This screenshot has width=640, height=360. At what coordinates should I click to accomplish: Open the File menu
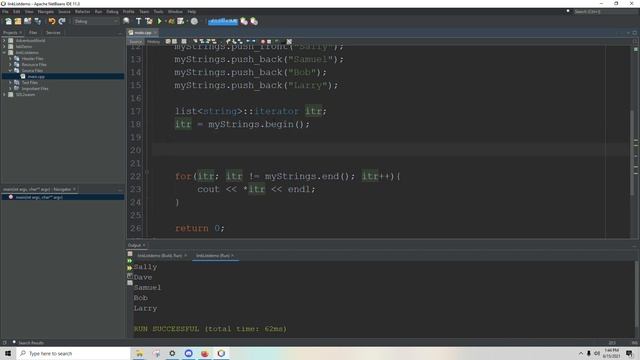(x=5, y=11)
